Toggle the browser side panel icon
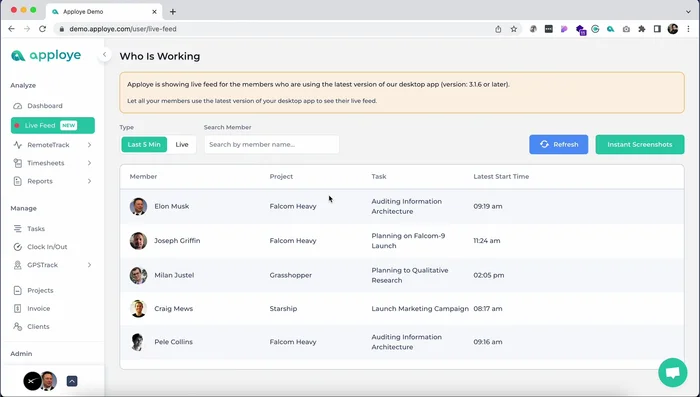Viewport: 700px width, 397px height. point(657,29)
